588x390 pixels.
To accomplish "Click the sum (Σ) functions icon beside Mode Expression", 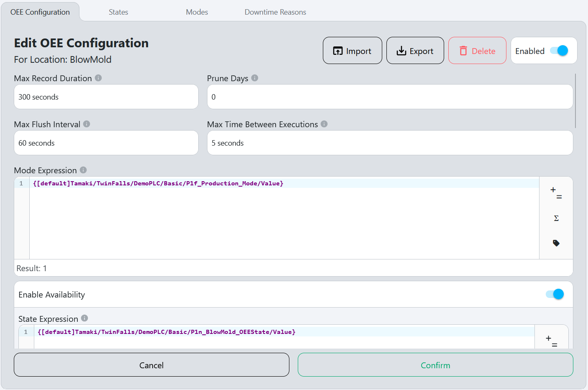I will [x=556, y=218].
